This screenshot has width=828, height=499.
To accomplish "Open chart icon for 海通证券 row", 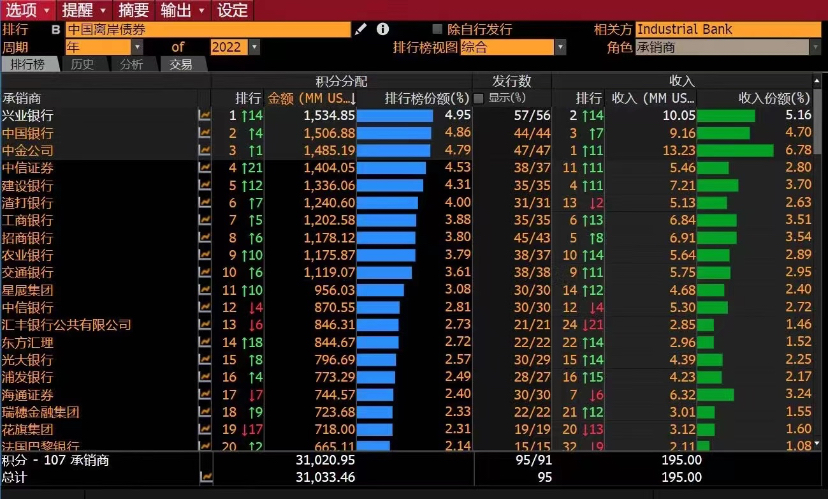I will tap(204, 394).
